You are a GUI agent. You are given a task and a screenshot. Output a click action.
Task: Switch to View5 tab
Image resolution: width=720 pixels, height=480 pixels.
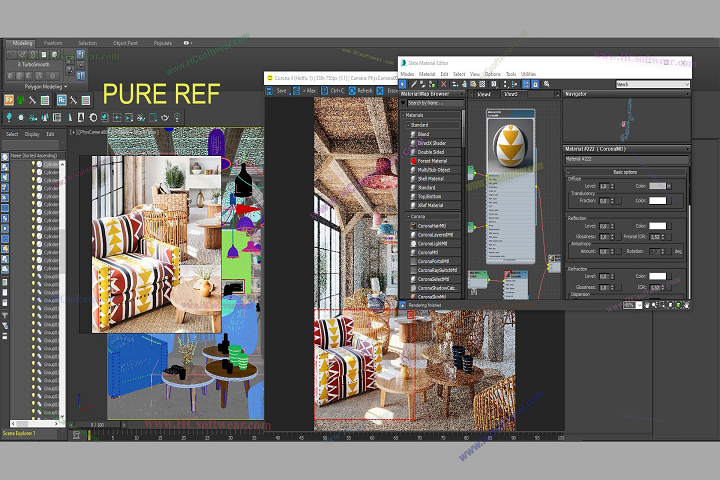pos(513,94)
